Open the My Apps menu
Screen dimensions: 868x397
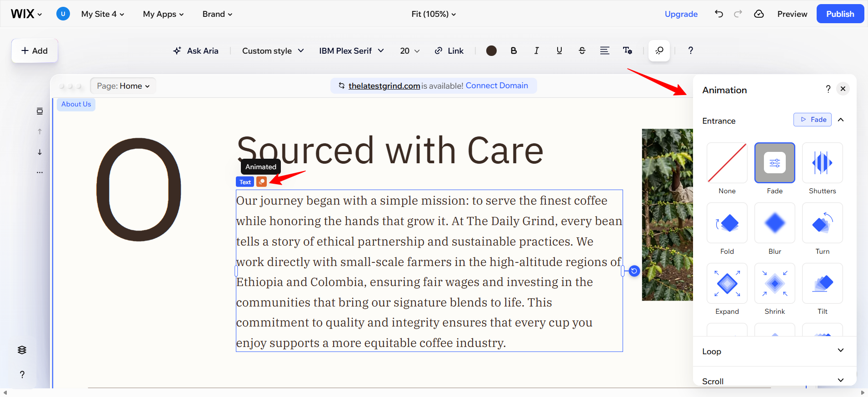[163, 14]
